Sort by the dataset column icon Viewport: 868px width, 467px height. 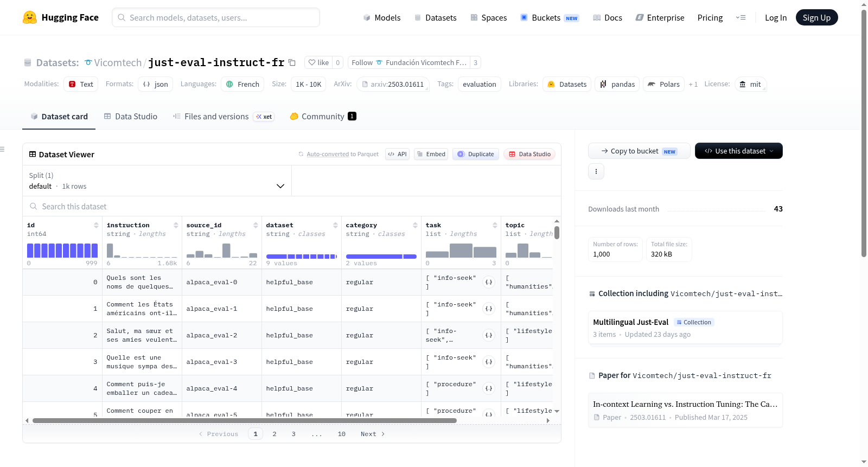(x=335, y=225)
